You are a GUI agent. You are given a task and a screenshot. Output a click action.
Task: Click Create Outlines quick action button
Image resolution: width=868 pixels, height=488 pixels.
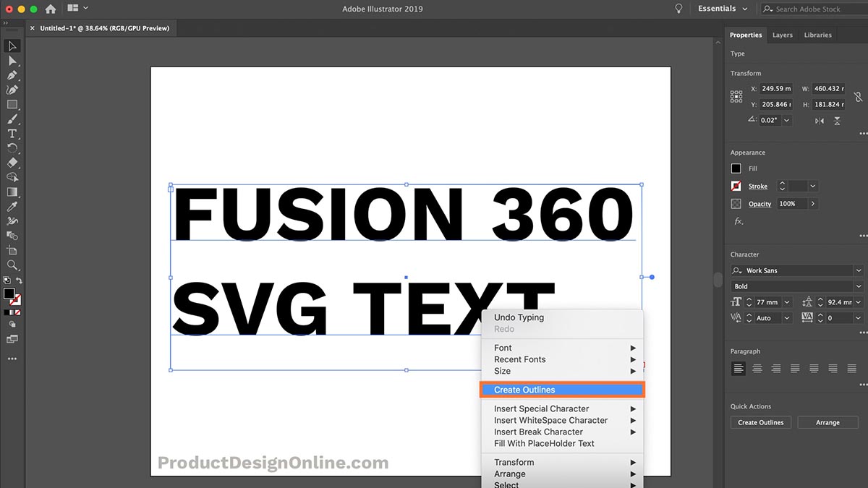click(762, 422)
